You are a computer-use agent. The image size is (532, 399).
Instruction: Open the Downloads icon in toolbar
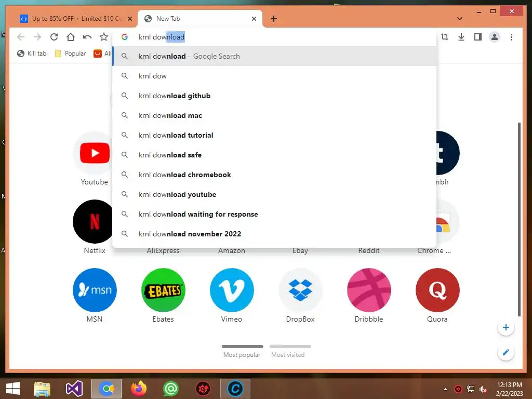point(461,37)
